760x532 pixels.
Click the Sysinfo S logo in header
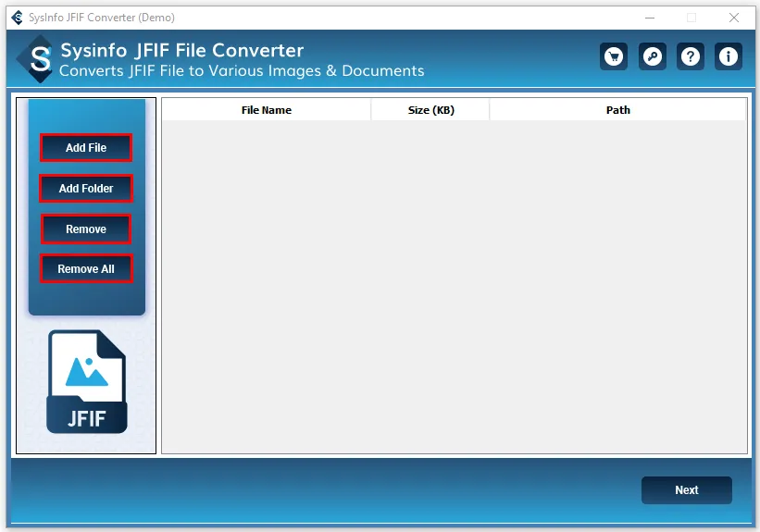pos(36,59)
